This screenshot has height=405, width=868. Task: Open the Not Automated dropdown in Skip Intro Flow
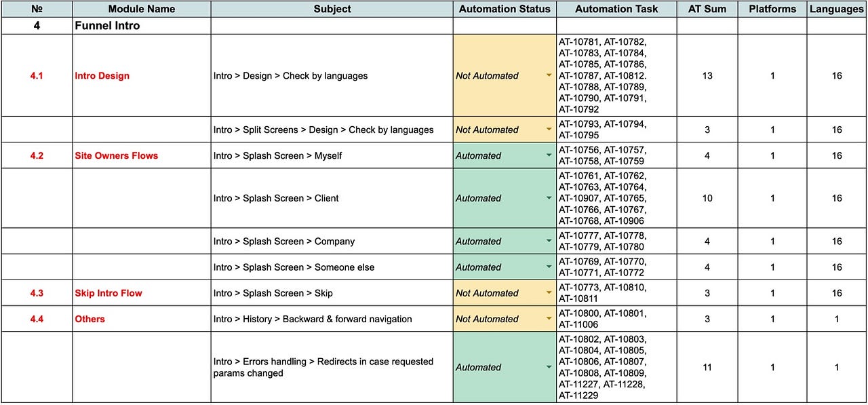coord(548,293)
